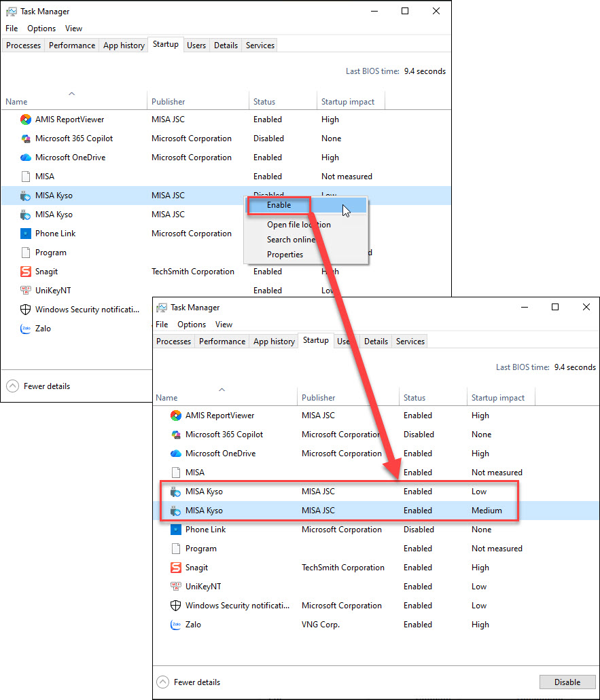
Task: Switch to App history tab in front window
Action: click(x=274, y=342)
